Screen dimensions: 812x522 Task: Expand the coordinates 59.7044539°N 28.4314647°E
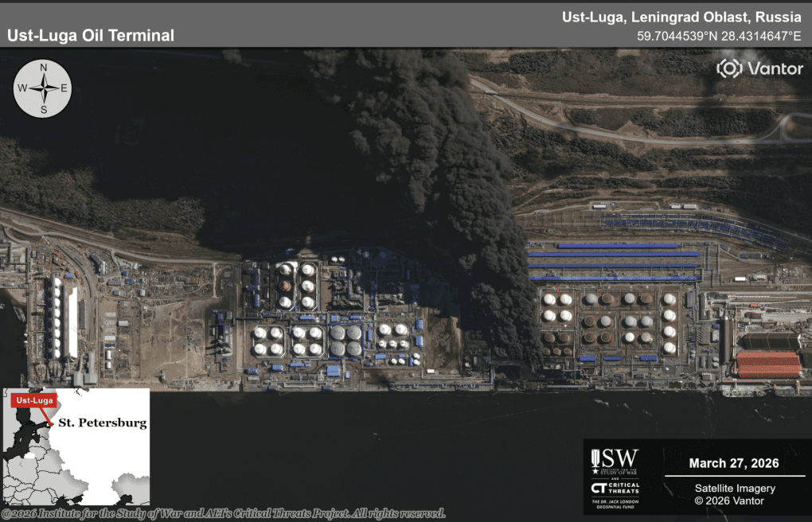coord(718,35)
